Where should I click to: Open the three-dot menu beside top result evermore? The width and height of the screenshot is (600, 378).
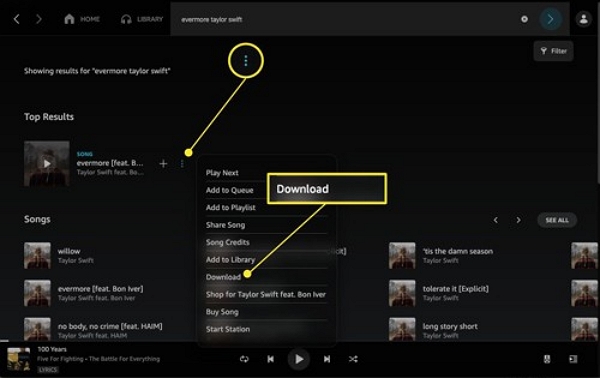coord(182,164)
